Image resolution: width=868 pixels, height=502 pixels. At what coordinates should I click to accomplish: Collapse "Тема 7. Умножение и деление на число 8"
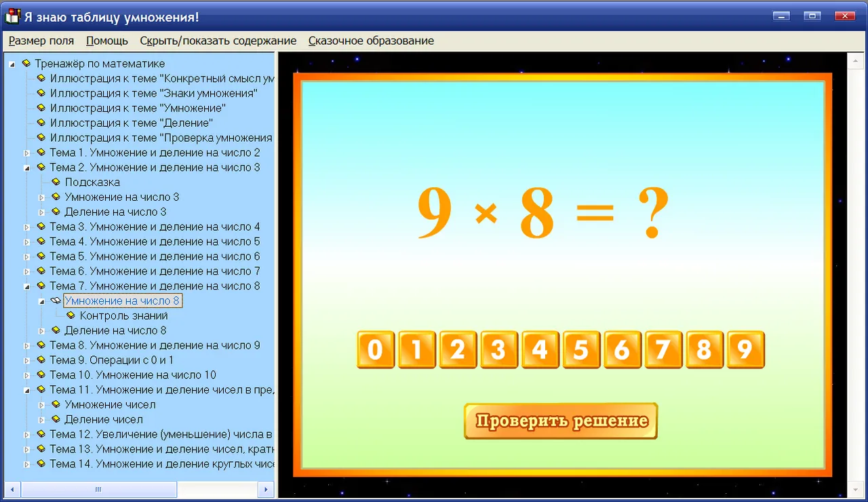(x=27, y=286)
